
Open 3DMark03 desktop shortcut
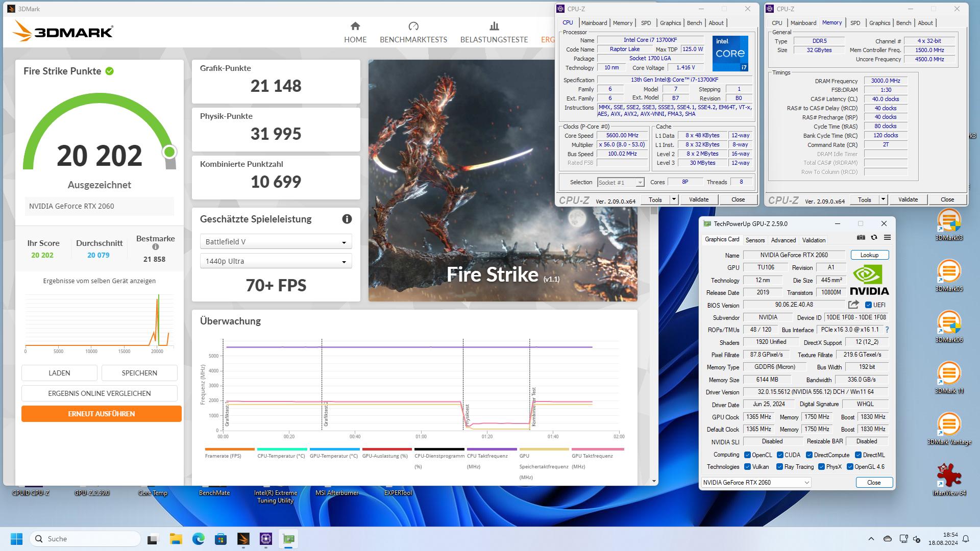click(x=949, y=226)
